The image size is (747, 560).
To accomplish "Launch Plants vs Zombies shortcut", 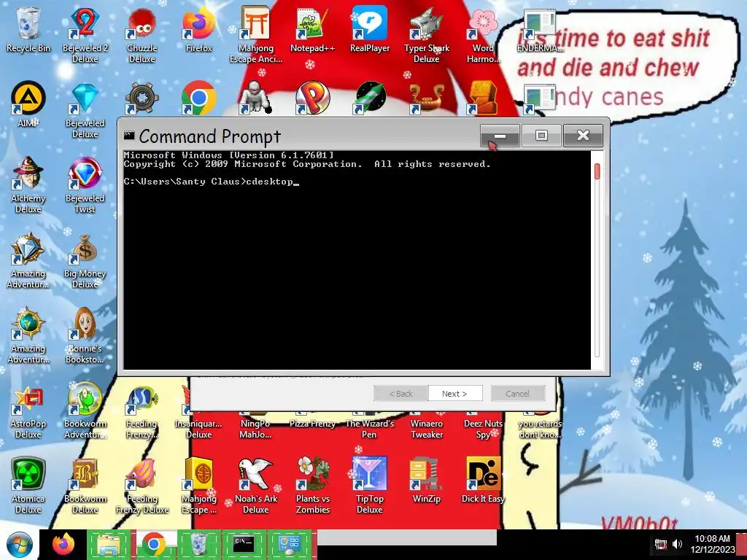I will pyautogui.click(x=312, y=486).
